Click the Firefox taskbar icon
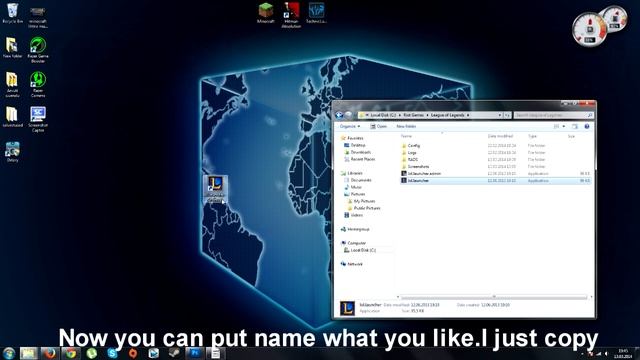The height and width of the screenshot is (360, 640). click(50, 353)
